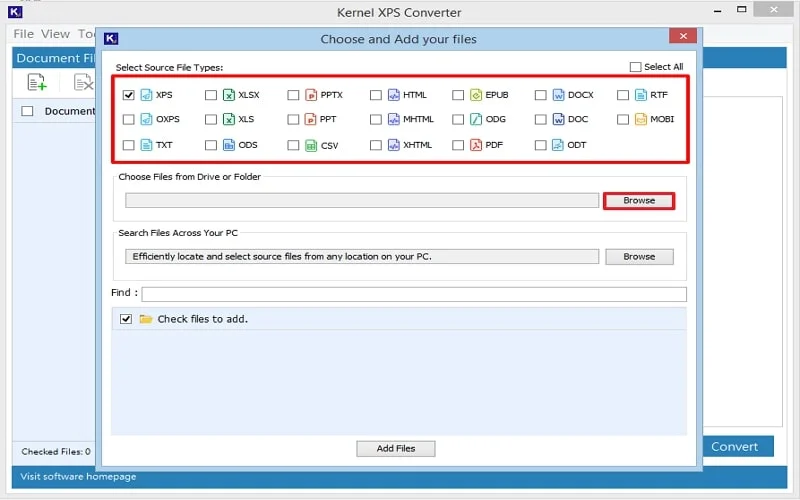800x500 pixels.
Task: Enable the DOC checkbox
Action: (x=540, y=119)
